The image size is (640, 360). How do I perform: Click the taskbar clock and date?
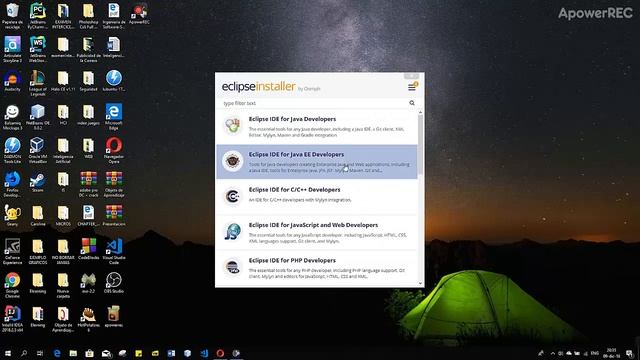click(x=611, y=353)
